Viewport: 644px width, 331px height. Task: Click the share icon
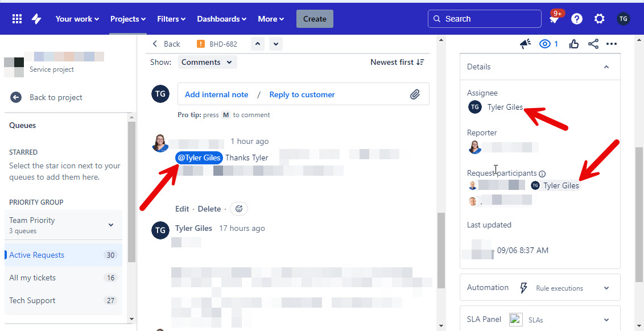pos(593,44)
